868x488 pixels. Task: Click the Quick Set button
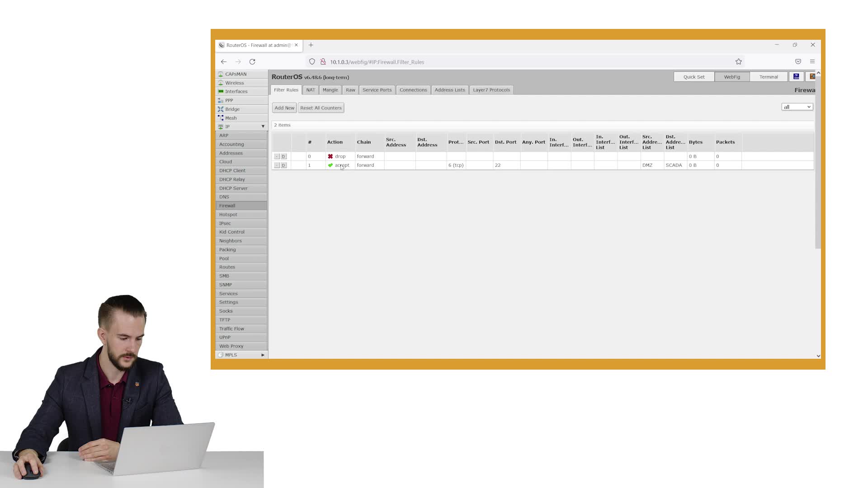(694, 77)
